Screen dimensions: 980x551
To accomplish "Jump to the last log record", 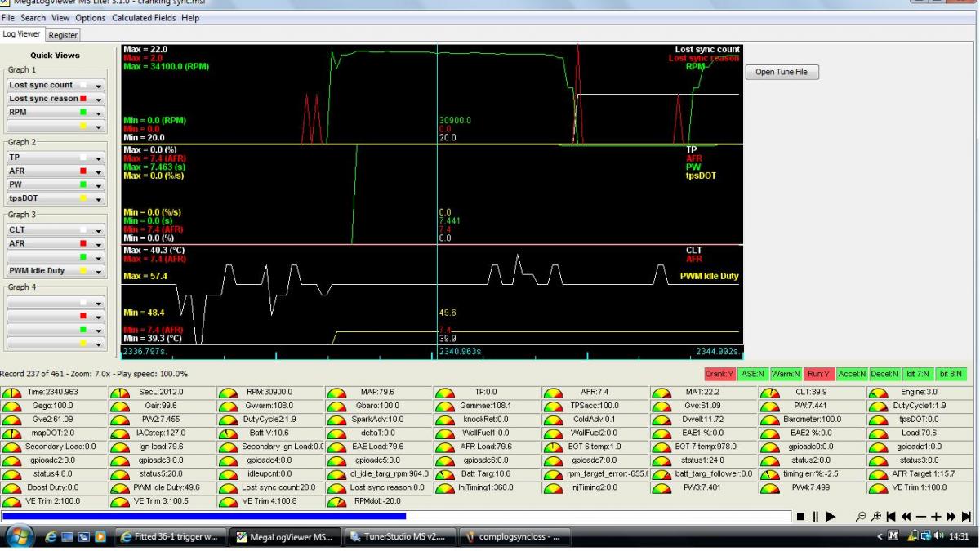I will (x=966, y=517).
